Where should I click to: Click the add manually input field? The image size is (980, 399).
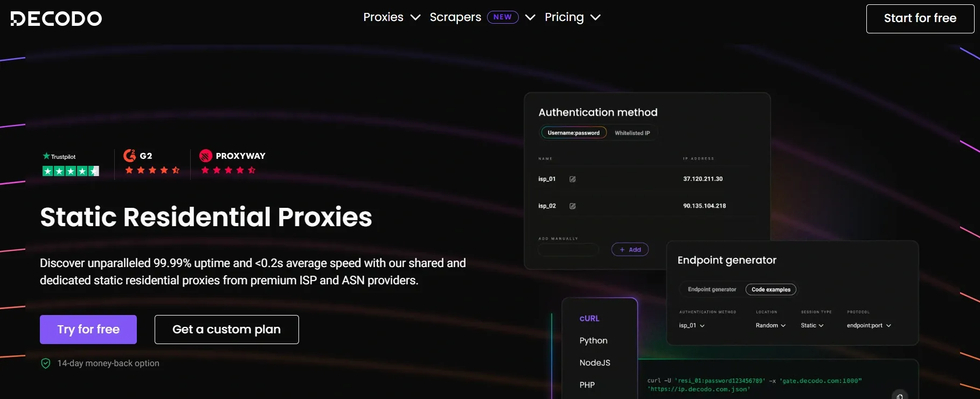pos(568,250)
